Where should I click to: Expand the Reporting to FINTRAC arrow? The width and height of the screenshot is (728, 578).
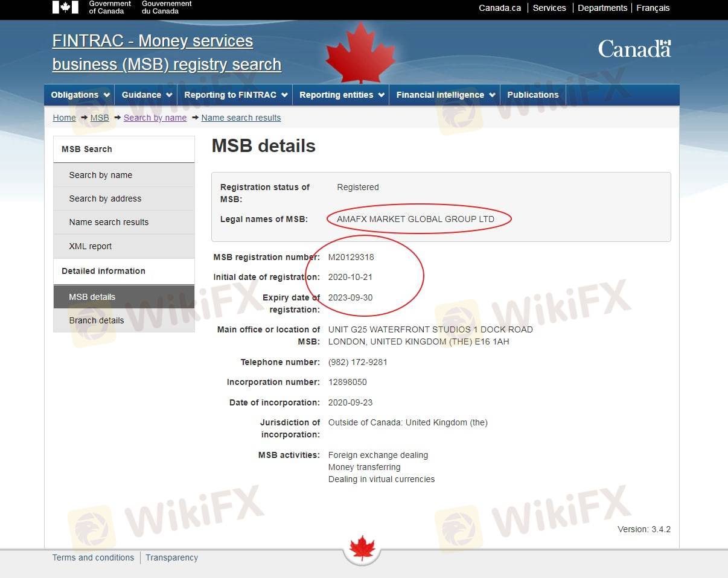point(284,95)
